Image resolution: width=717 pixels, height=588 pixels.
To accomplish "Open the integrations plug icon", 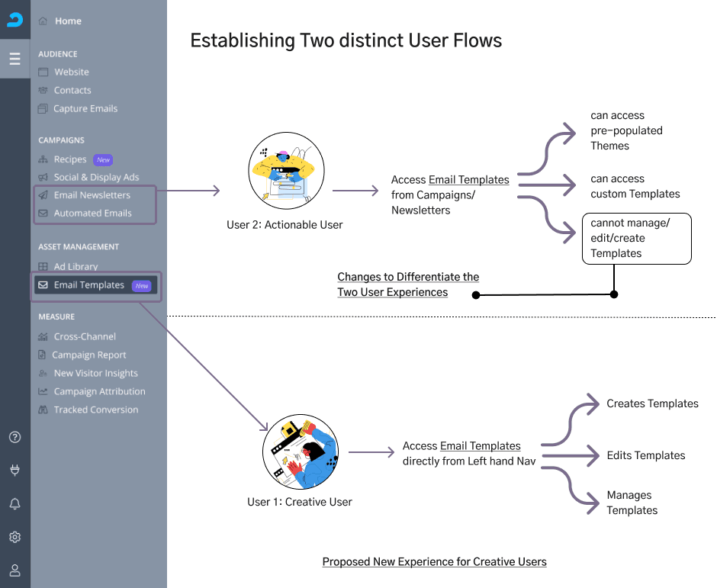I will pos(14,470).
